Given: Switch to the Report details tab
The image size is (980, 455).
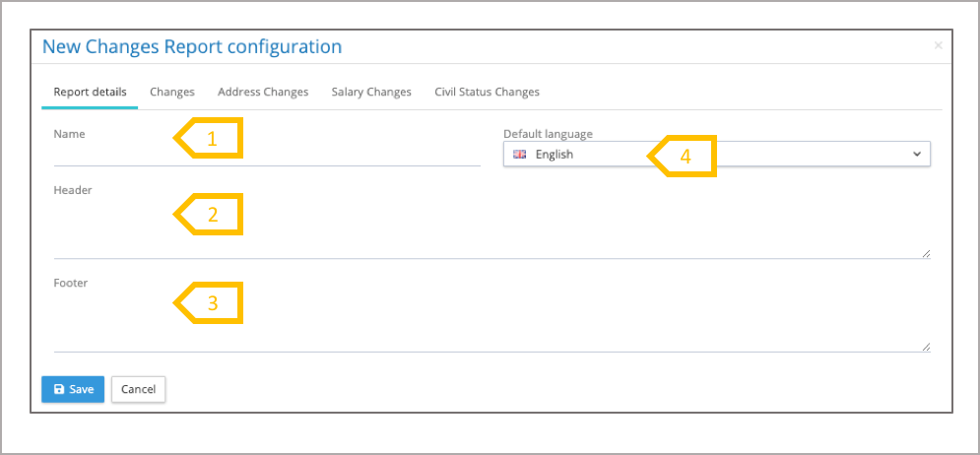Looking at the screenshot, I should pyautogui.click(x=90, y=93).
